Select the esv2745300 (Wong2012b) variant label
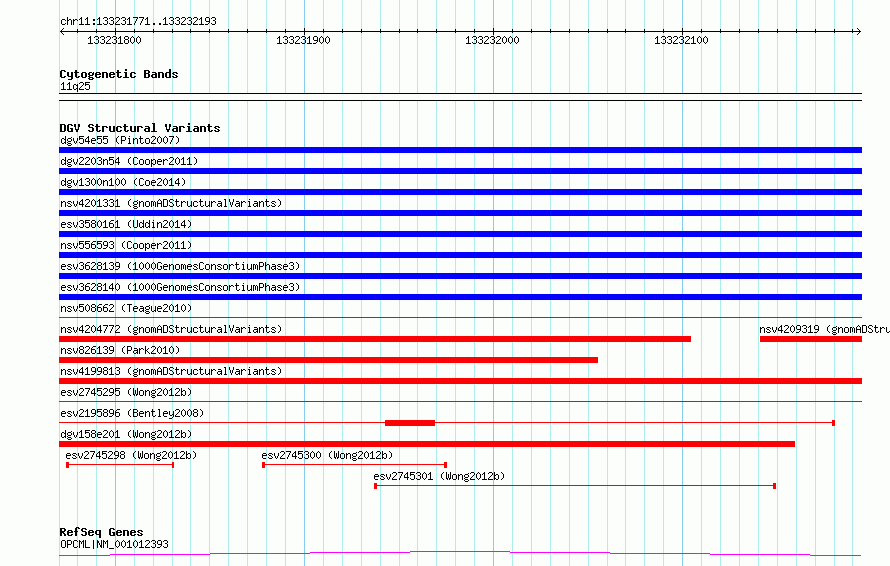Screen dimensions: 890x566 click(x=327, y=455)
